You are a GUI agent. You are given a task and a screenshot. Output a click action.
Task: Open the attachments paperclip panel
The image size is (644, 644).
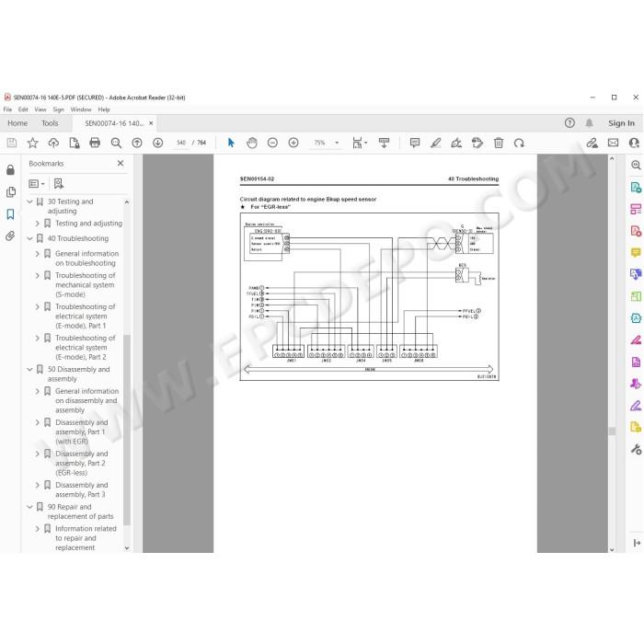pos(10,236)
